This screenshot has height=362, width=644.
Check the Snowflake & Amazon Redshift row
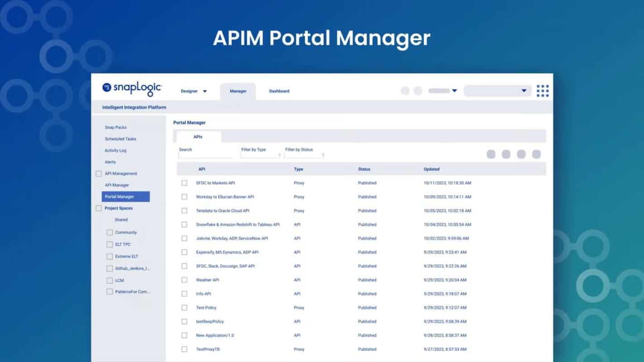184,224
